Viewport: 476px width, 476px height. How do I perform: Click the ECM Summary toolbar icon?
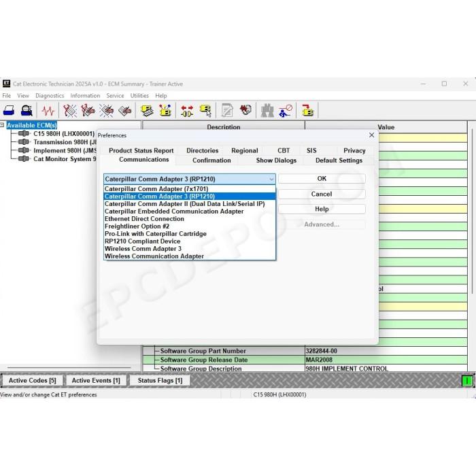(148, 110)
